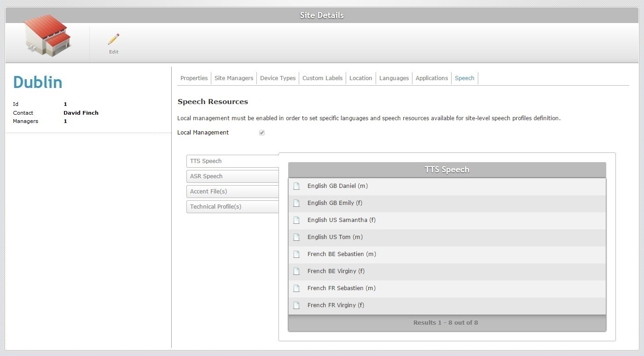Click document icon beside English GB Emily

coord(296,203)
